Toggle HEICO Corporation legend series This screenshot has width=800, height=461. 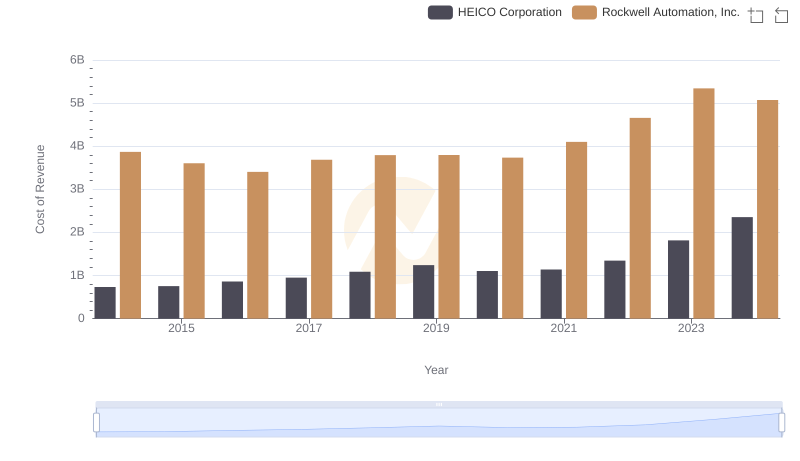coord(494,12)
